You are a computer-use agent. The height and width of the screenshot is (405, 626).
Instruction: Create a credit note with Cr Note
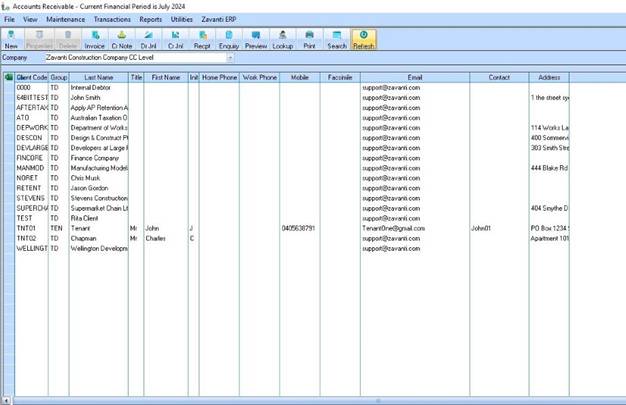121,39
